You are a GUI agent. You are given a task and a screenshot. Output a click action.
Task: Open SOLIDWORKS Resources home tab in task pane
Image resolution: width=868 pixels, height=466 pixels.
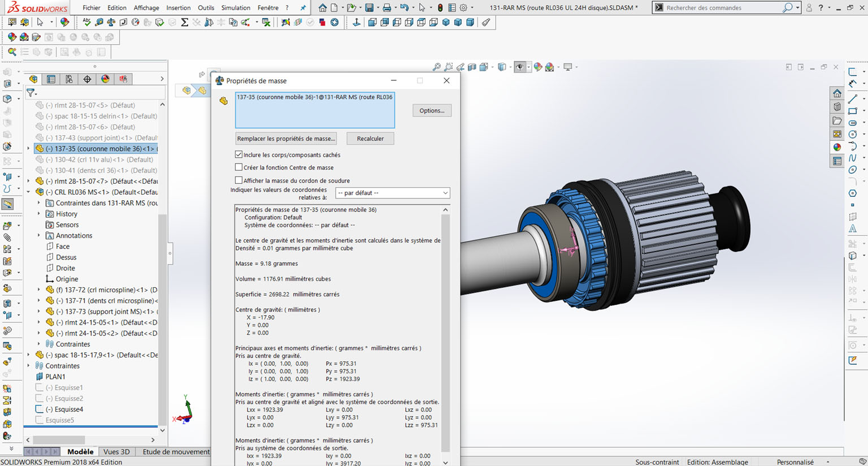pos(837,93)
